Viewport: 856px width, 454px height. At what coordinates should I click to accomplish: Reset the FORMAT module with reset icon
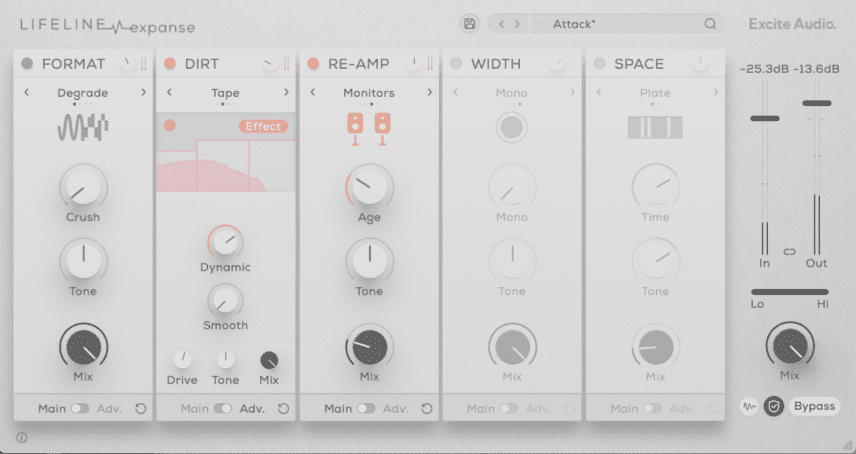(x=140, y=409)
